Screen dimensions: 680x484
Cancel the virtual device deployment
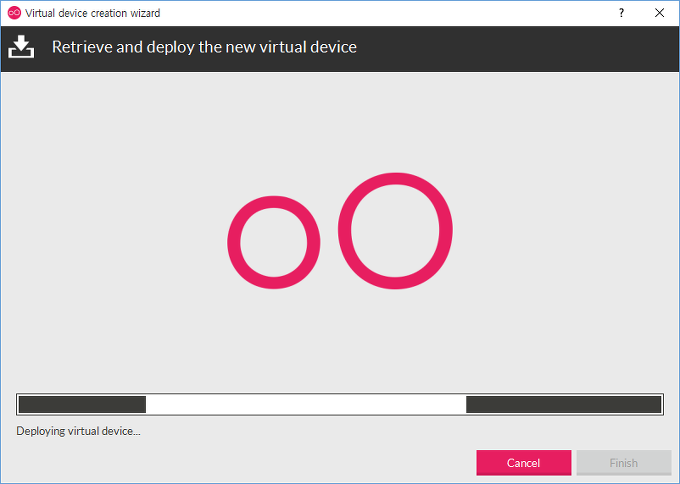pyautogui.click(x=523, y=463)
